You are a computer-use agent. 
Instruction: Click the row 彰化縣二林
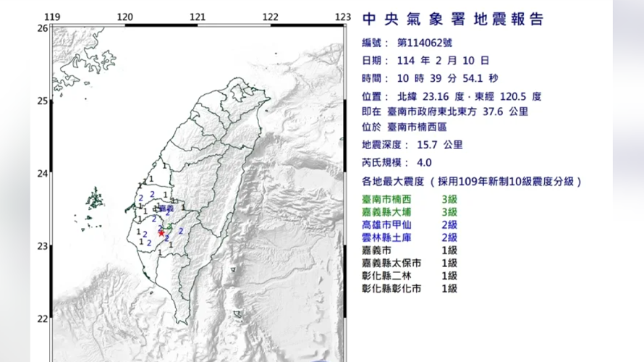tap(410, 276)
